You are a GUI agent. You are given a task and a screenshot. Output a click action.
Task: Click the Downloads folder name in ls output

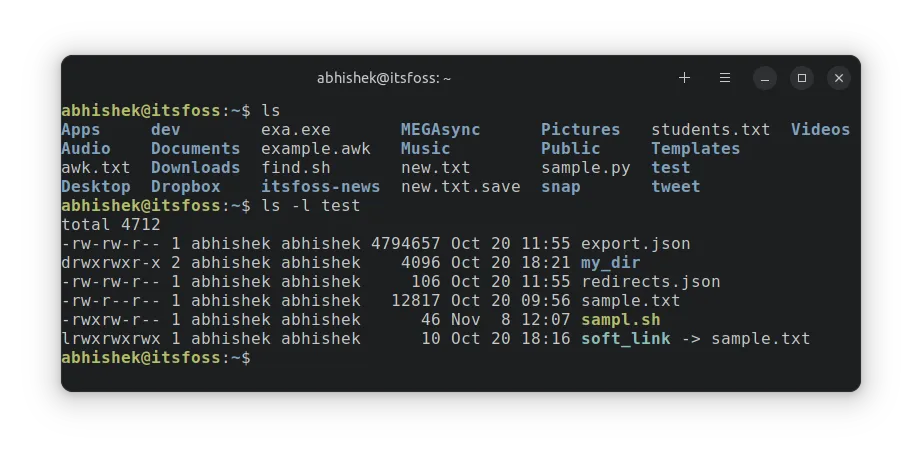195,168
